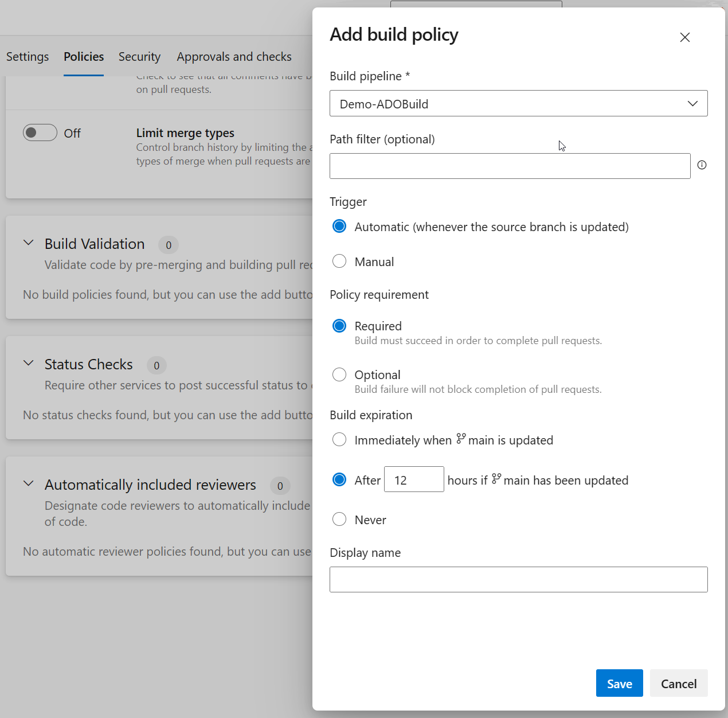Save the build policy

[619, 683]
